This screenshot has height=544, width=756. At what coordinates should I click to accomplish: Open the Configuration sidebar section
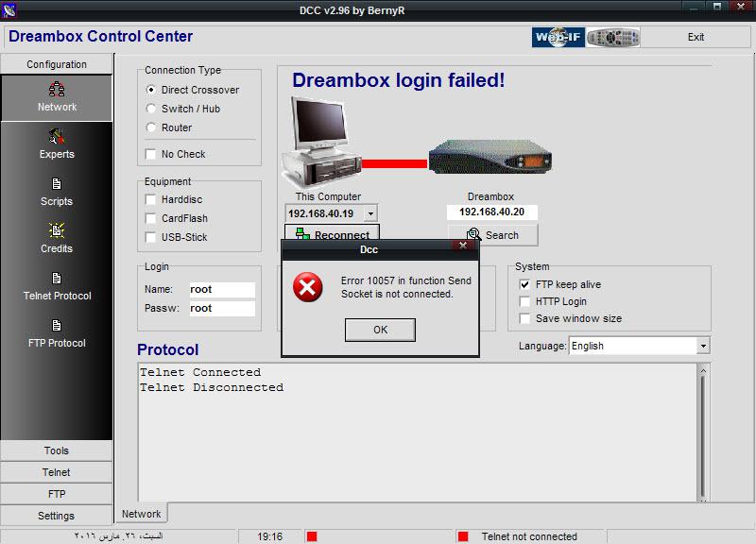(x=57, y=64)
